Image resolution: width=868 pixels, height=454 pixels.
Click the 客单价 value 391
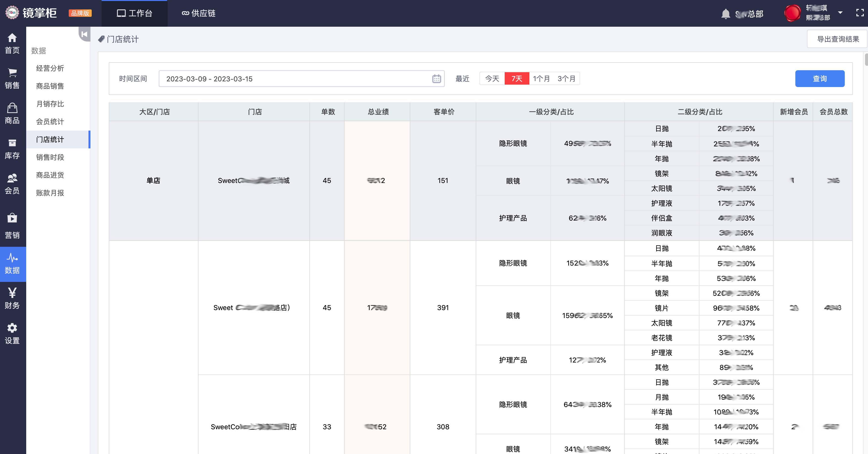tap(443, 308)
